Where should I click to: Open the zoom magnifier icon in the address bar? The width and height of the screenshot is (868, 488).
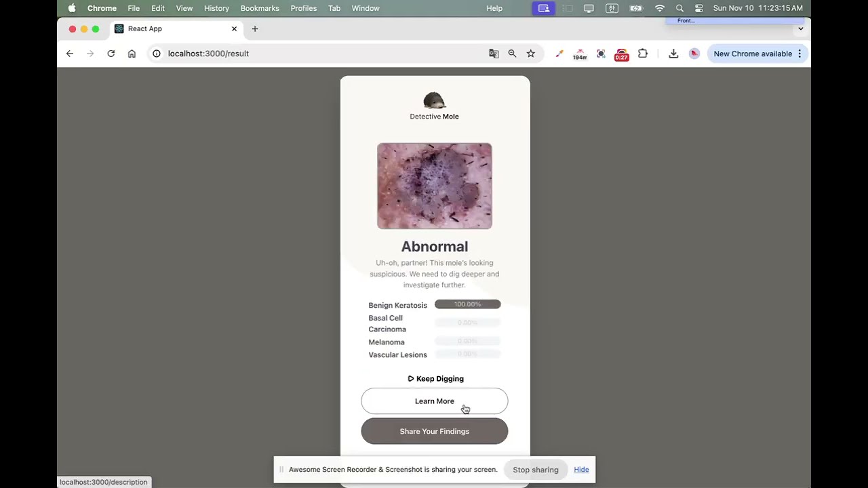(x=512, y=54)
